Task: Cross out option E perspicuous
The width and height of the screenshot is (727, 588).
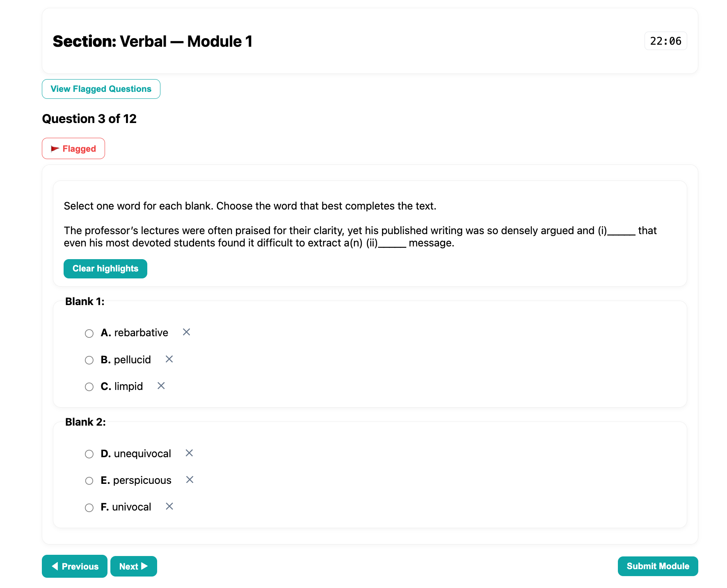Action: tap(190, 480)
